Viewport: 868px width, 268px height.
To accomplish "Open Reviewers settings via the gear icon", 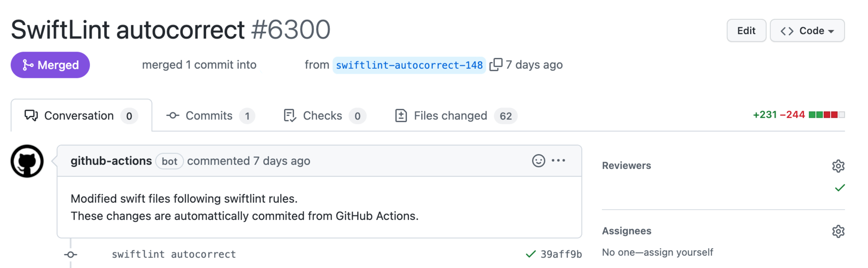I will [x=838, y=166].
